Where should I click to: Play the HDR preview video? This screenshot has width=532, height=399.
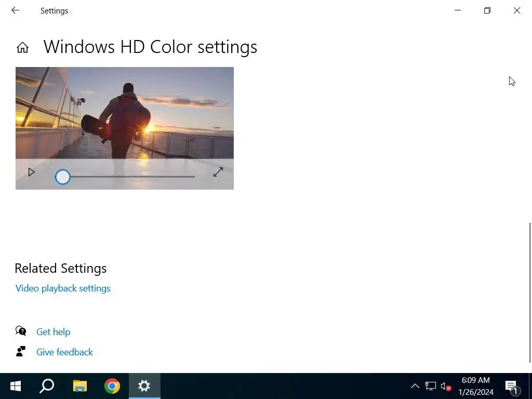pyautogui.click(x=31, y=172)
